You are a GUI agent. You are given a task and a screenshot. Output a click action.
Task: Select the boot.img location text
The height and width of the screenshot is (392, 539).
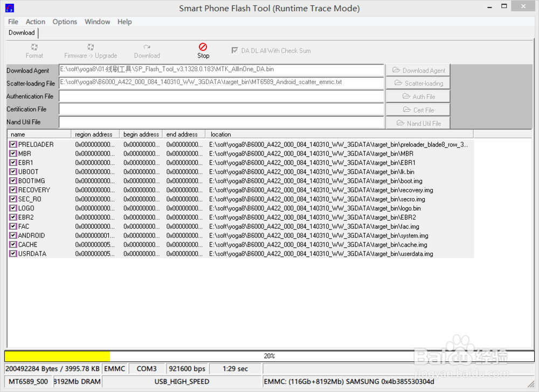315,181
